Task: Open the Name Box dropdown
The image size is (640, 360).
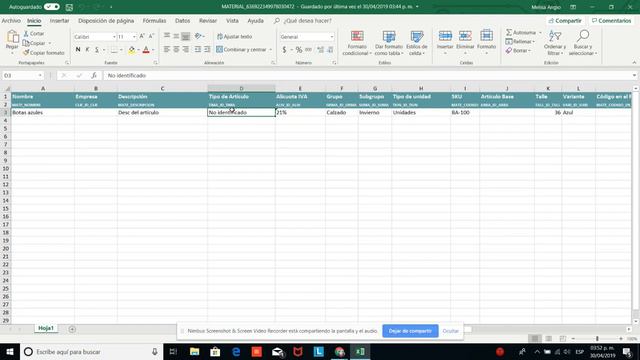Action: coord(40,75)
